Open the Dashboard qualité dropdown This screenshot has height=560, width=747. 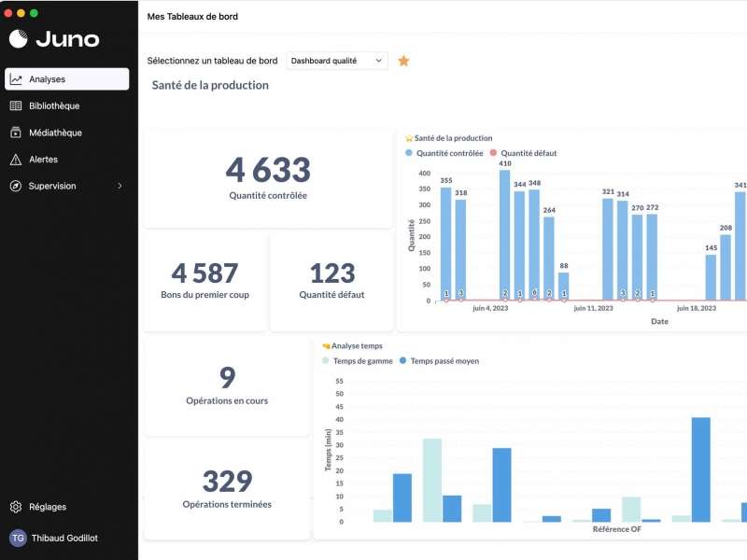tap(336, 61)
